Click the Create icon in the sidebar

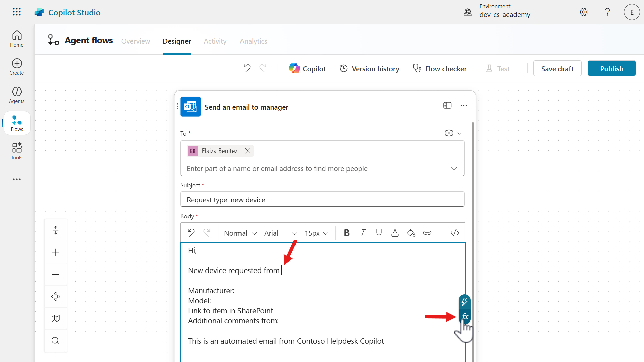pyautogui.click(x=16, y=67)
